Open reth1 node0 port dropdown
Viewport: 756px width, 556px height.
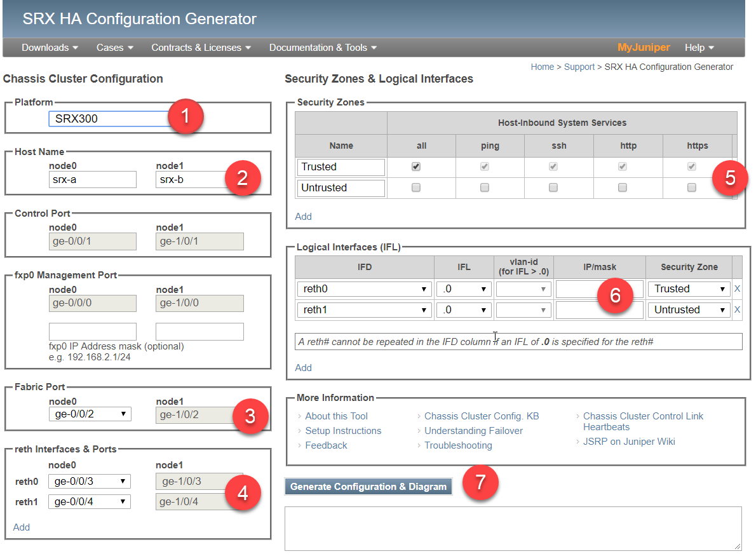point(89,501)
